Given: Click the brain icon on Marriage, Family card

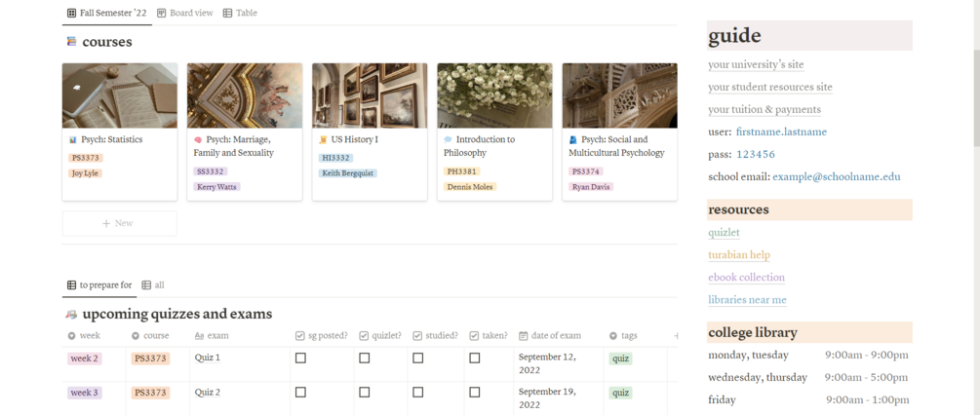Looking at the screenshot, I should point(198,140).
